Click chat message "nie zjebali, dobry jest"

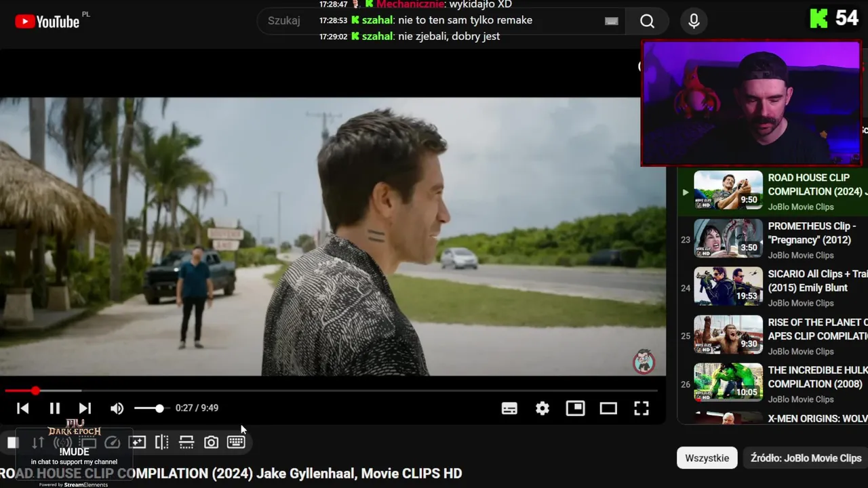(449, 37)
